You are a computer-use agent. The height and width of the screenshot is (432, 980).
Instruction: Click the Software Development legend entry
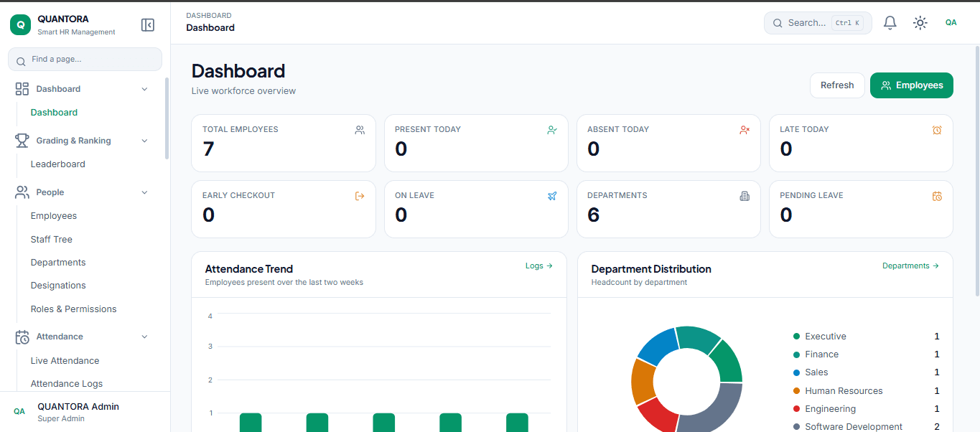coord(866,427)
